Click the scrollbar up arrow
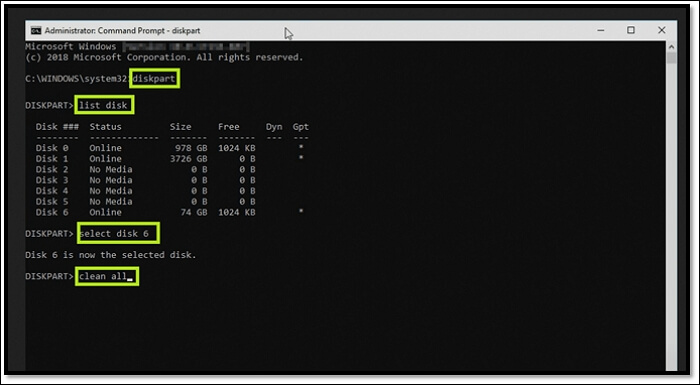Viewport: 700px width, 385px height. click(671, 46)
